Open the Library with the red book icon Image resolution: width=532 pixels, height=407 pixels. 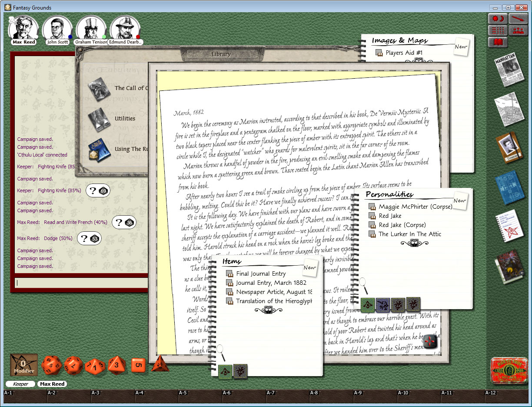tap(498, 42)
